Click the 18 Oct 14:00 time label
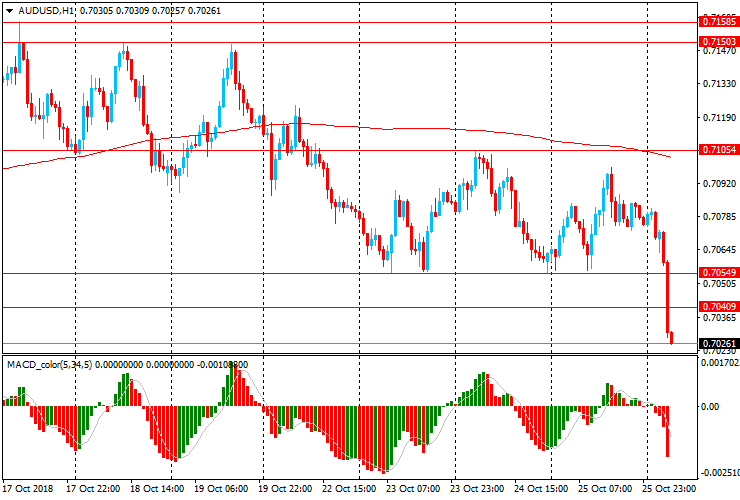The image size is (740, 500). pyautogui.click(x=157, y=488)
